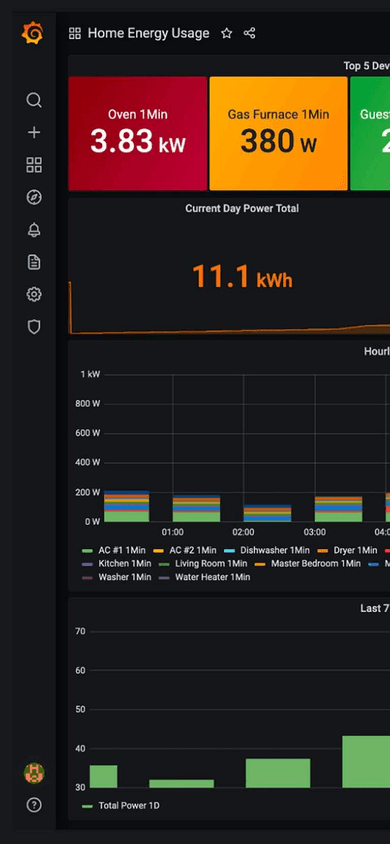The image size is (390, 844).
Task: Click the tallest green daily power bar
Action: (366, 762)
